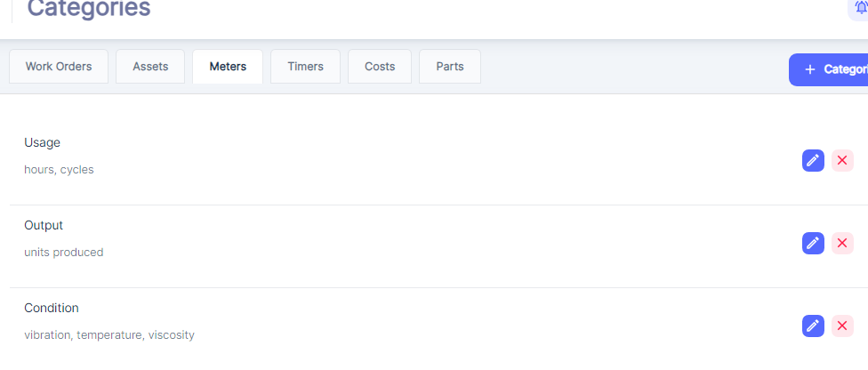Image resolution: width=868 pixels, height=370 pixels.
Task: Edit the Usage meter category
Action: pyautogui.click(x=813, y=160)
